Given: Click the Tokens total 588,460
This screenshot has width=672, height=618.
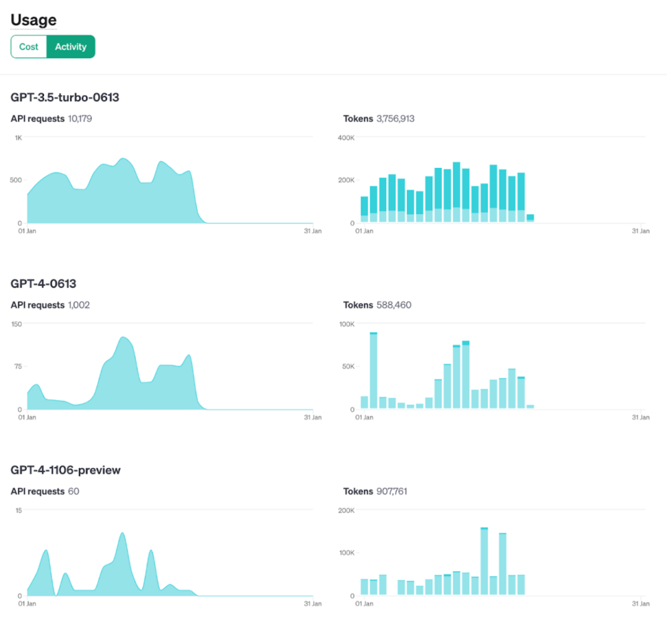Looking at the screenshot, I should 393,305.
